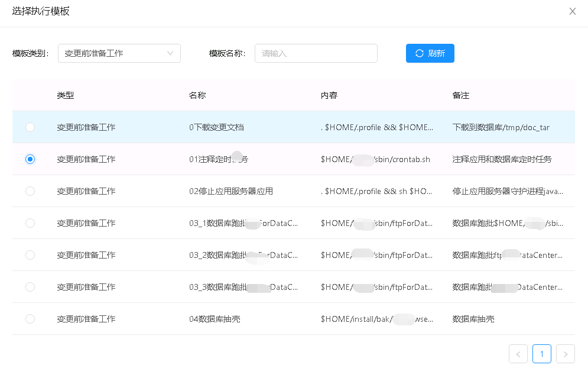Select radio for 03_2数据库跑批 row
Screen dimensions: 588x368
pos(30,255)
